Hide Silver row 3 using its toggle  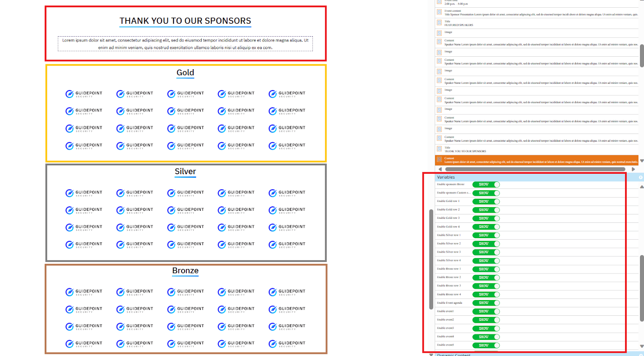click(486, 252)
